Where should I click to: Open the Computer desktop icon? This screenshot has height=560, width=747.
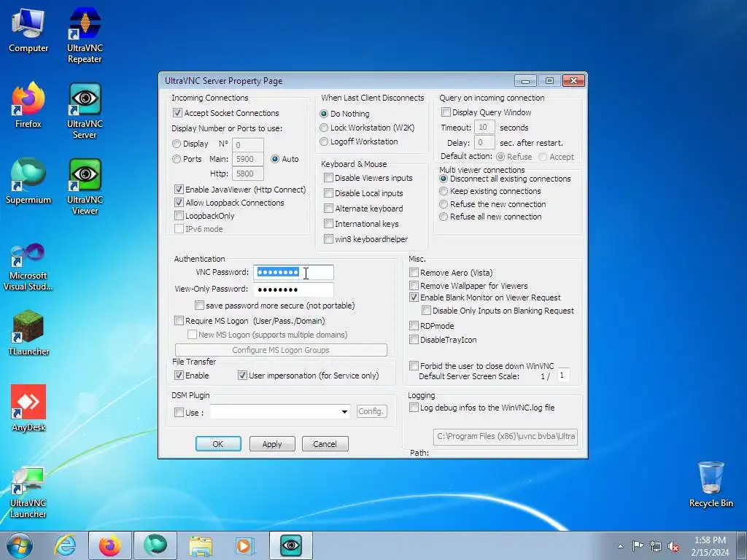click(x=28, y=31)
